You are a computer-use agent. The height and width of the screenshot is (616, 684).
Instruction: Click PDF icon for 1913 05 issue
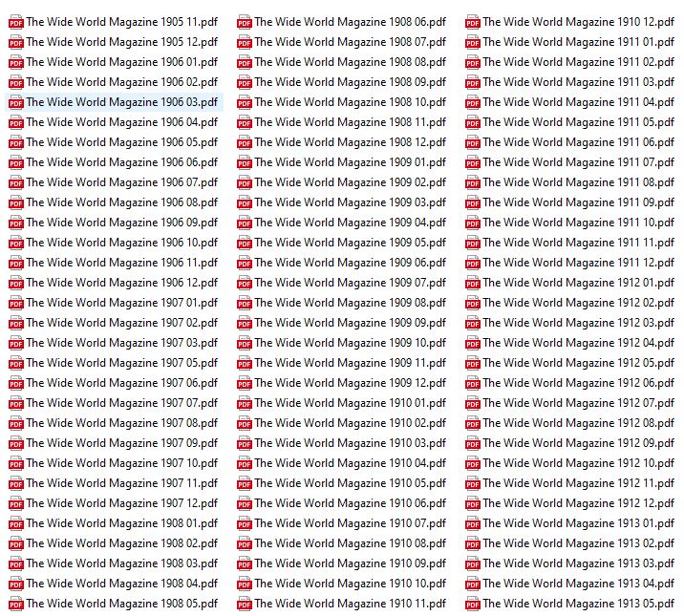point(472,603)
